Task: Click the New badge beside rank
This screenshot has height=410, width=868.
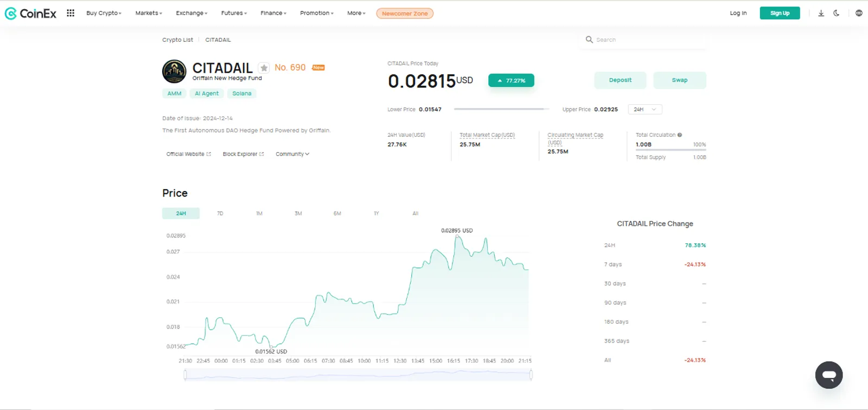Action: 318,68
